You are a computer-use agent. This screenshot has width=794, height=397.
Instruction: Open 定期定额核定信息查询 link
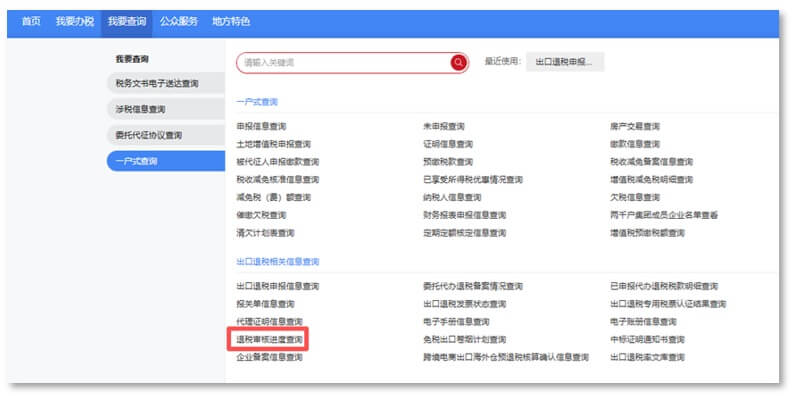click(464, 233)
